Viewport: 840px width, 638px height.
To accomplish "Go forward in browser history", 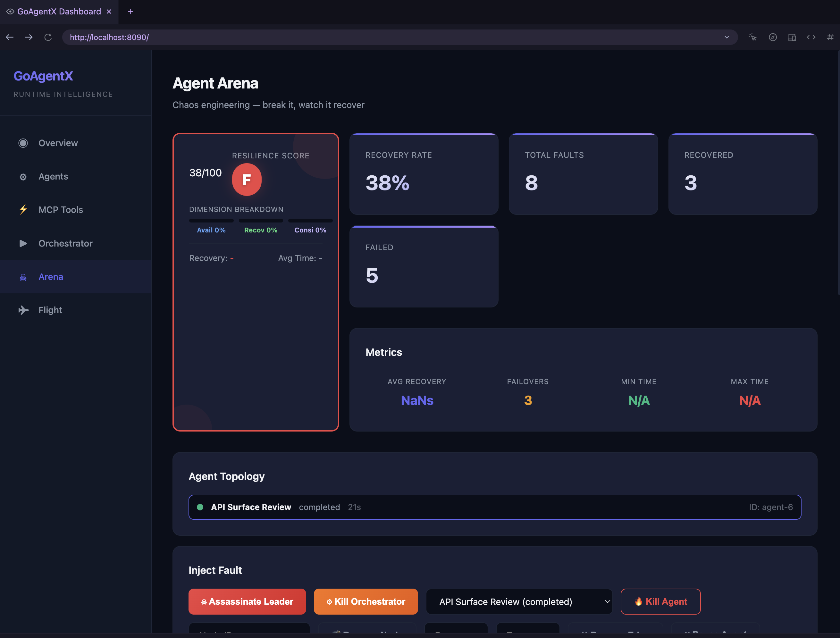I will point(29,37).
